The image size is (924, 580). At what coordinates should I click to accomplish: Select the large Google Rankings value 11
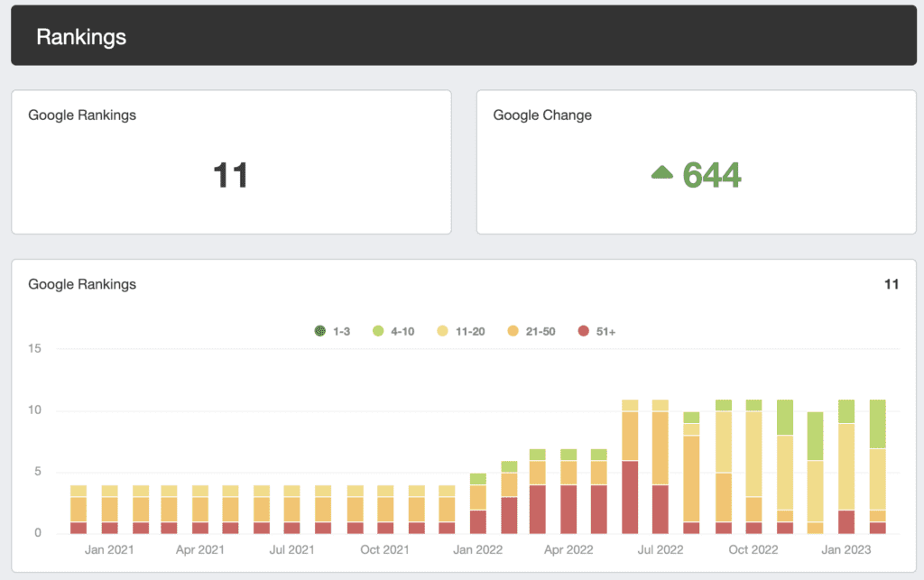[230, 175]
